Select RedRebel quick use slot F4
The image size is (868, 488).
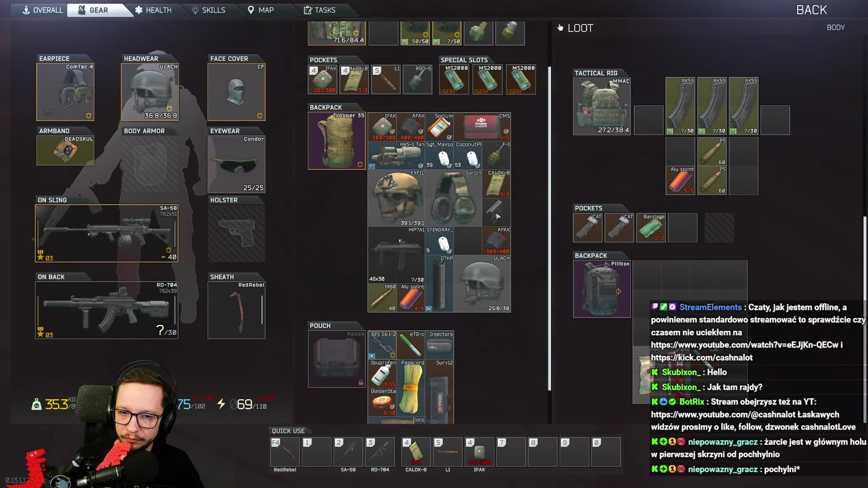285,452
